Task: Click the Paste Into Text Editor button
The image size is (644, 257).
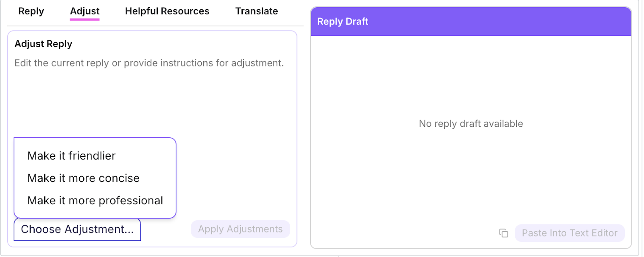Action: click(x=569, y=233)
